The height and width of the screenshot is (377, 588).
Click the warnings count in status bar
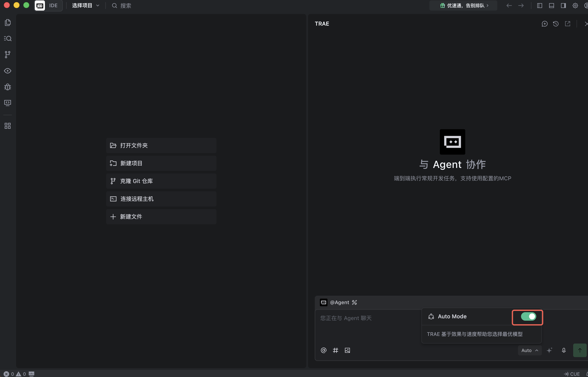[21, 374]
